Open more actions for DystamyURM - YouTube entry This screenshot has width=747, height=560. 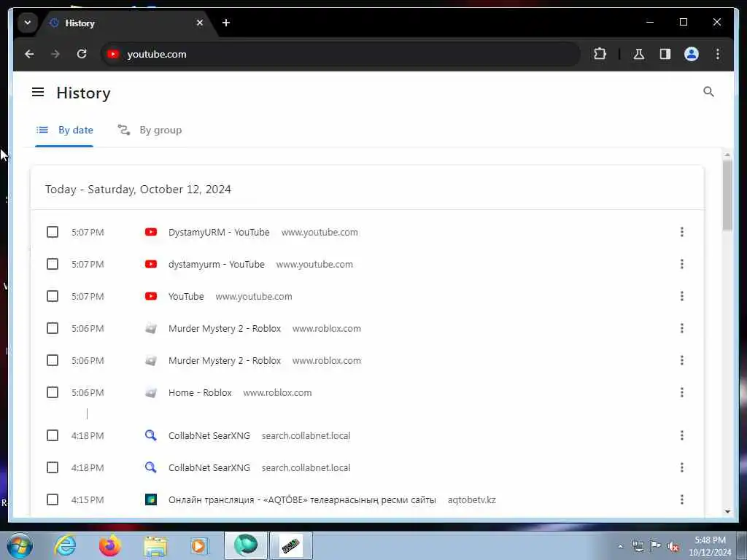[x=682, y=232]
